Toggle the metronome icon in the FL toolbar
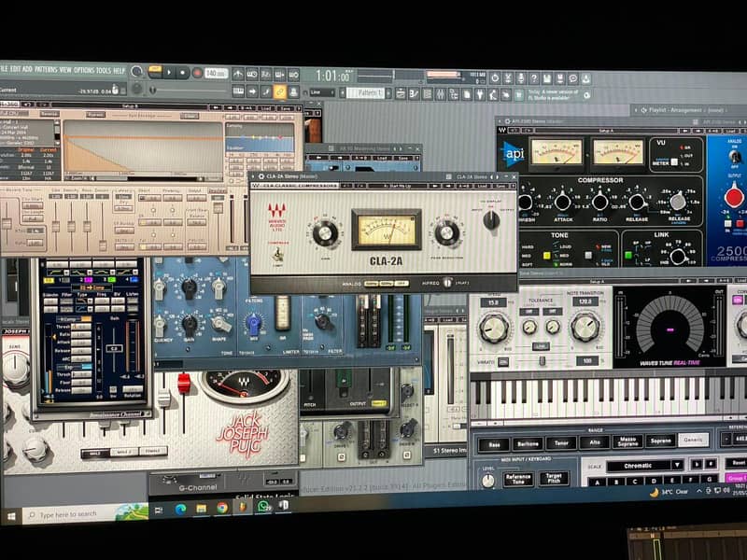 [x=238, y=74]
